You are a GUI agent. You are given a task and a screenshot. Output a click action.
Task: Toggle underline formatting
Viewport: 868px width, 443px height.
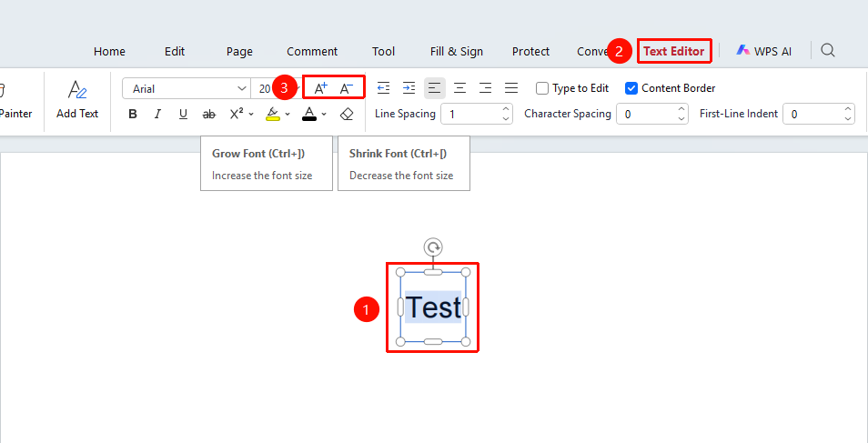[x=183, y=114]
